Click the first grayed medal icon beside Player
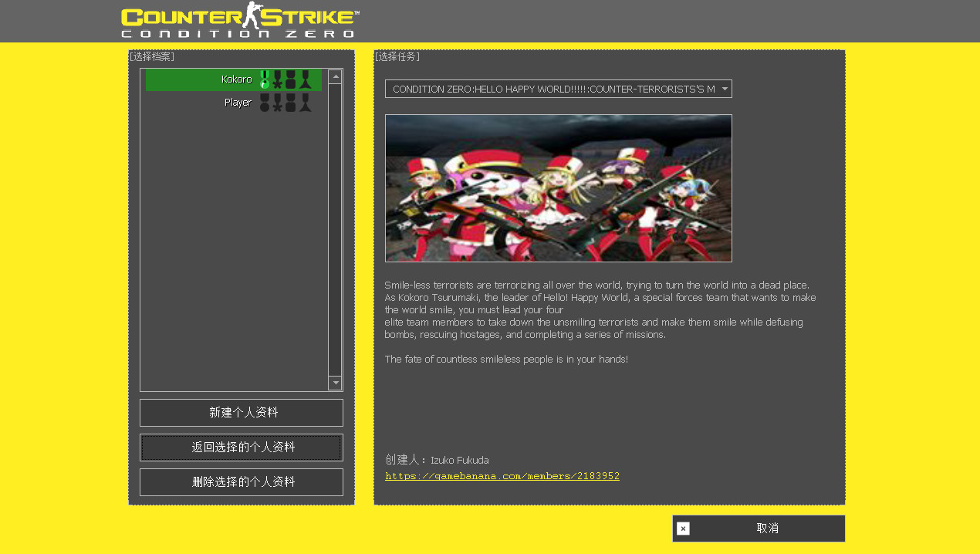This screenshot has width=980, height=554. [x=265, y=103]
